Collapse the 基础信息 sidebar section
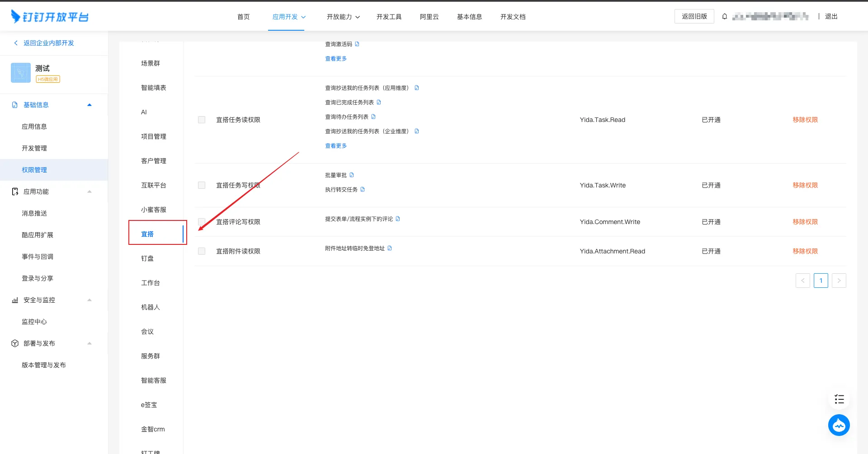The width and height of the screenshot is (868, 454). click(89, 105)
